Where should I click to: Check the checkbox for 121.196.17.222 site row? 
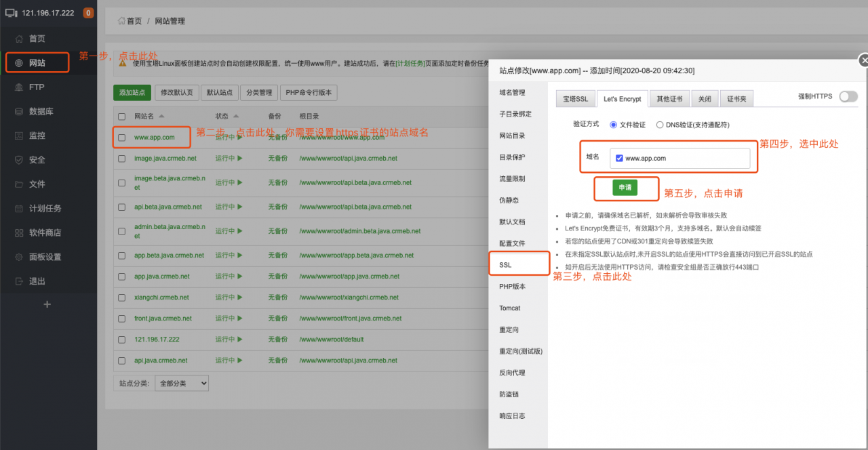pyautogui.click(x=122, y=340)
